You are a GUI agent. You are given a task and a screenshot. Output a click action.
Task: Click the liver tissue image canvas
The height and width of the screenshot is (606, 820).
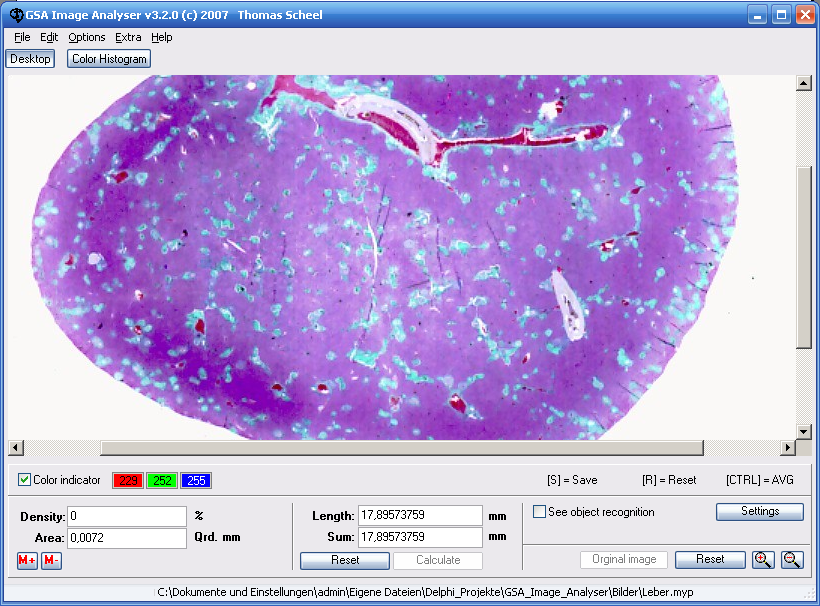click(402, 257)
